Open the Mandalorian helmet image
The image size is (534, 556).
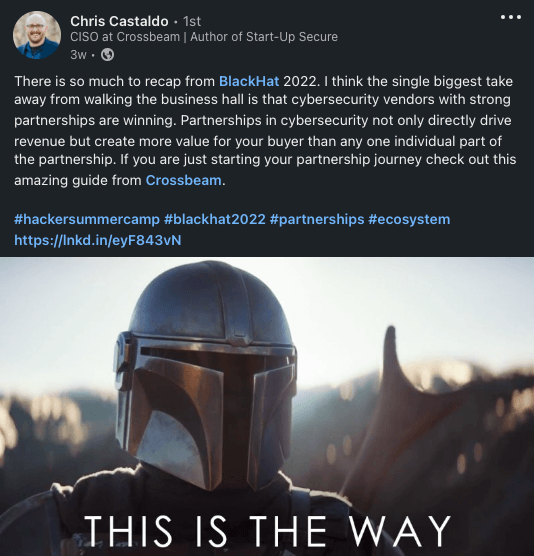(x=267, y=406)
